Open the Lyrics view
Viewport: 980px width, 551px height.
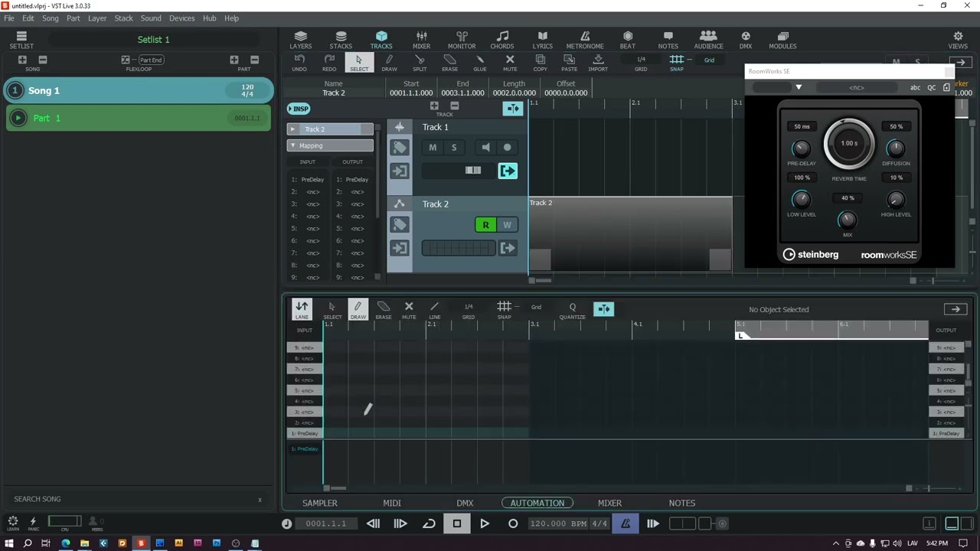click(543, 40)
